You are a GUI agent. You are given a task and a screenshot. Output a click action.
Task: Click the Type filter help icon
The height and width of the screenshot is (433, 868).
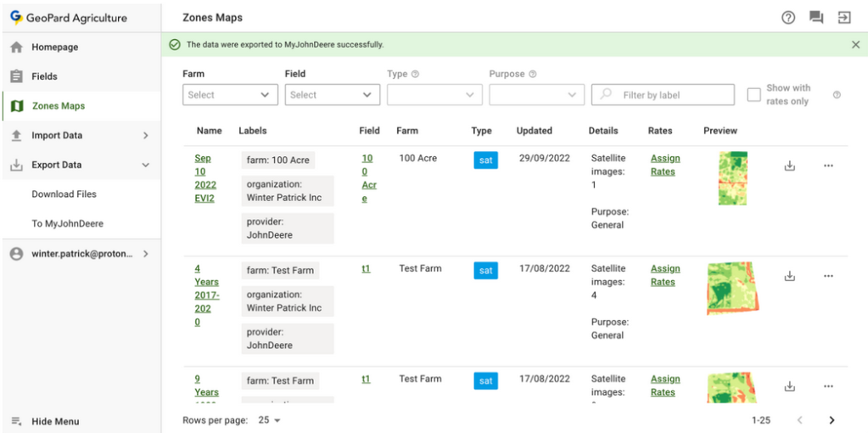[416, 75]
